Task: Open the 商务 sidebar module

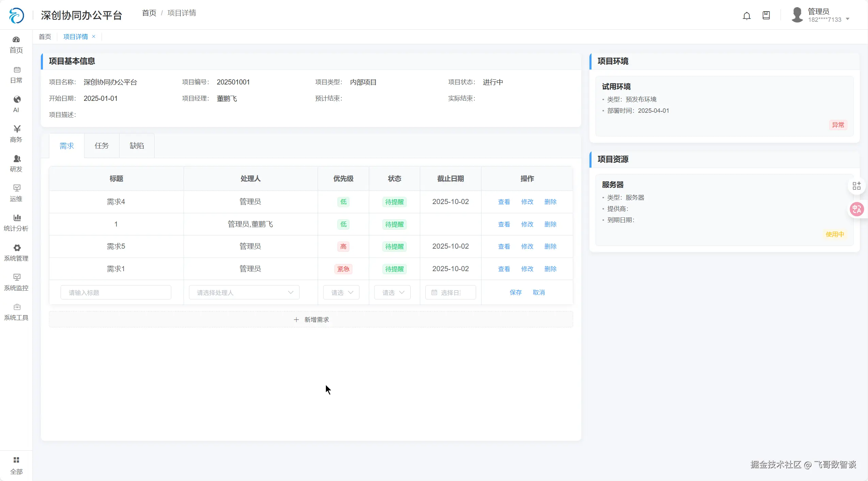Action: click(x=16, y=134)
